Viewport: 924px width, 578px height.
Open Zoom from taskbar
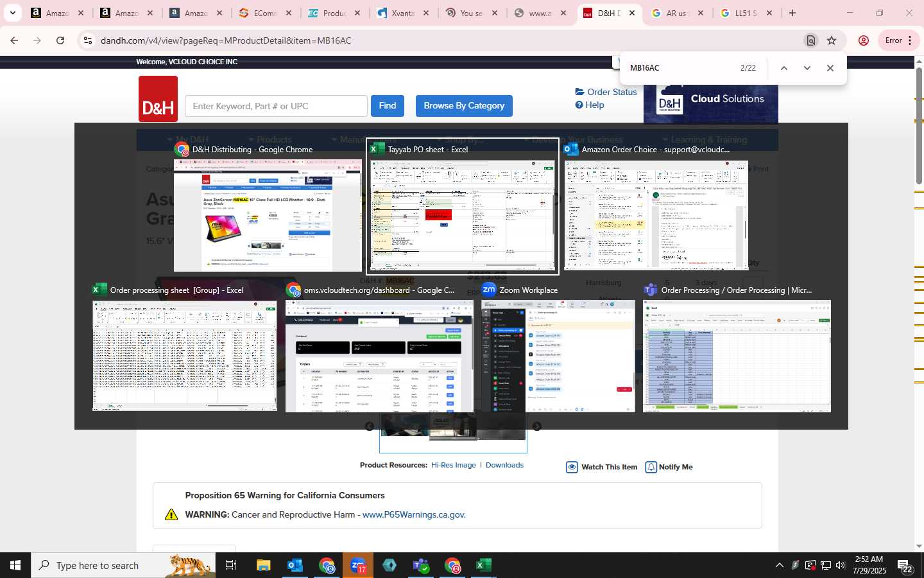coord(357,565)
